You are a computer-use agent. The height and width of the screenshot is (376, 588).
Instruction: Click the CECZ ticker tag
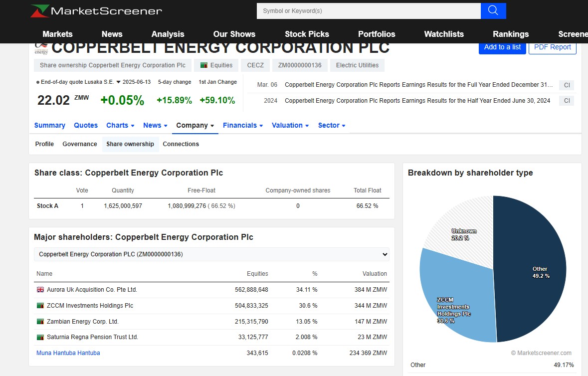point(255,65)
